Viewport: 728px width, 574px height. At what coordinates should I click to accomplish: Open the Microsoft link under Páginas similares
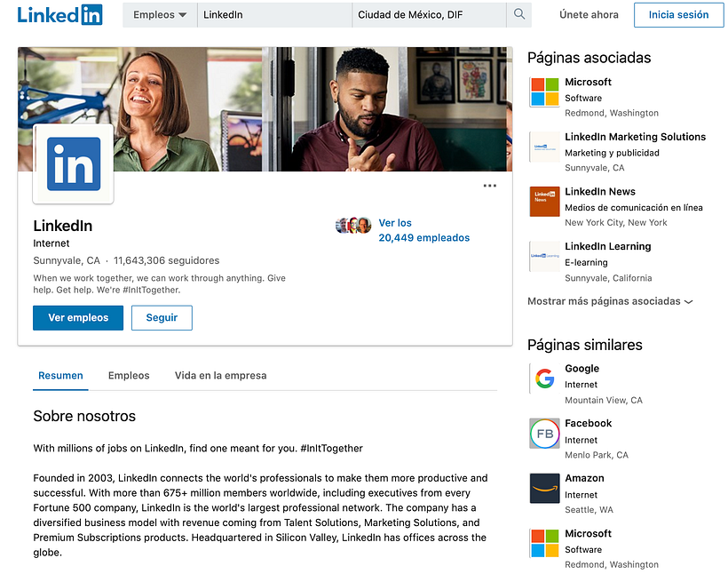[x=588, y=533]
